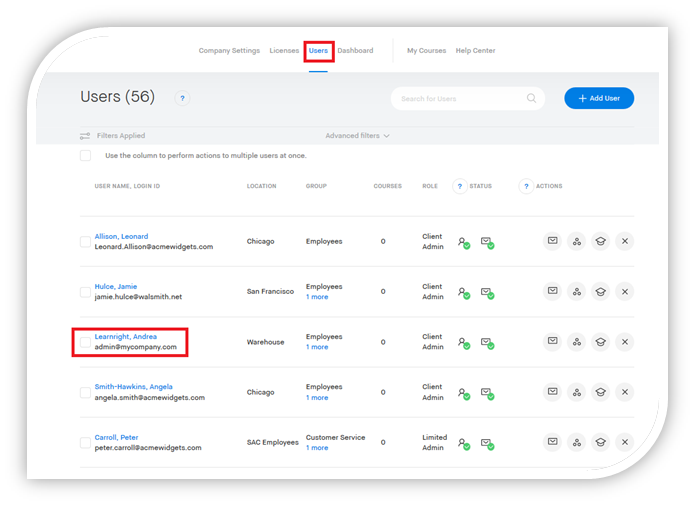Click the email verified status icon for Hulce, Jamie
The image size is (695, 506).
tap(488, 293)
